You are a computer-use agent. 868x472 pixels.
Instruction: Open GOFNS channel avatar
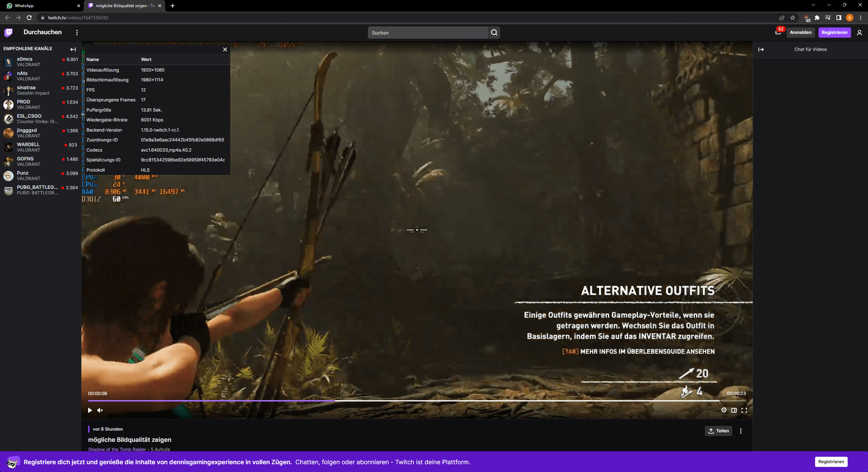8,161
